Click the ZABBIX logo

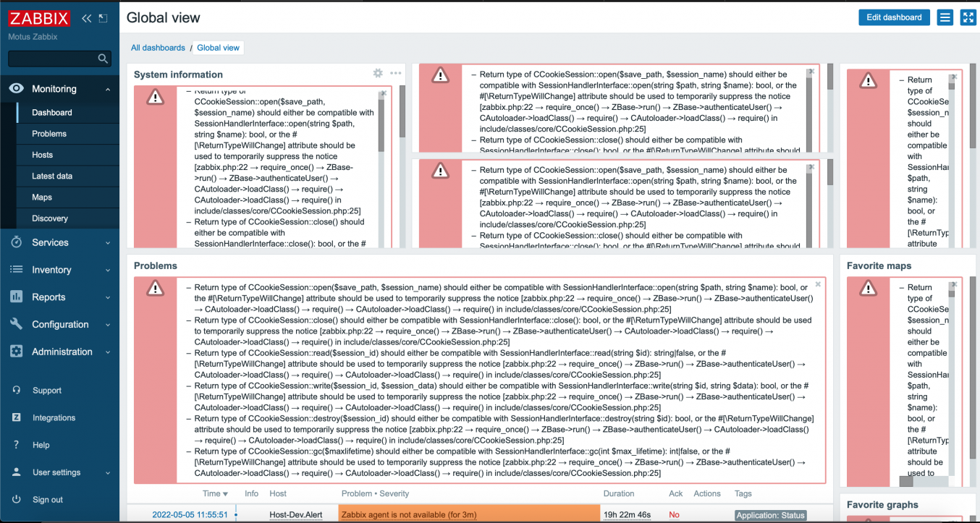click(x=39, y=18)
